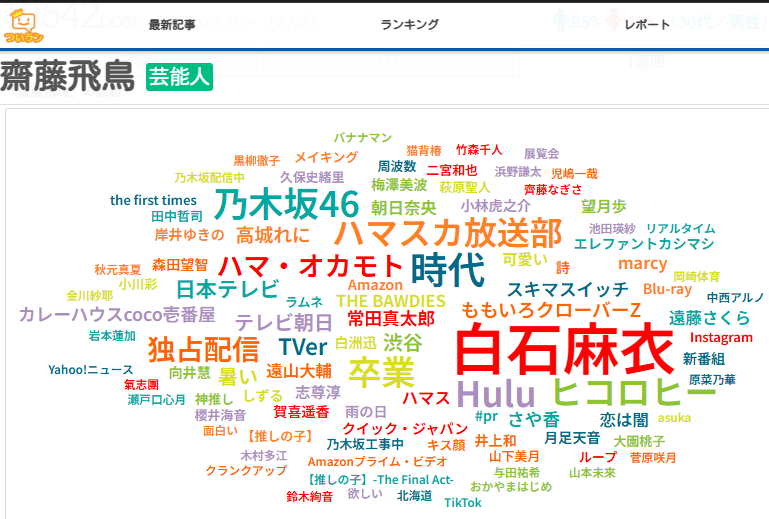The image size is (769, 519).
Task: Select the Instagram keyword
Action: (721, 337)
